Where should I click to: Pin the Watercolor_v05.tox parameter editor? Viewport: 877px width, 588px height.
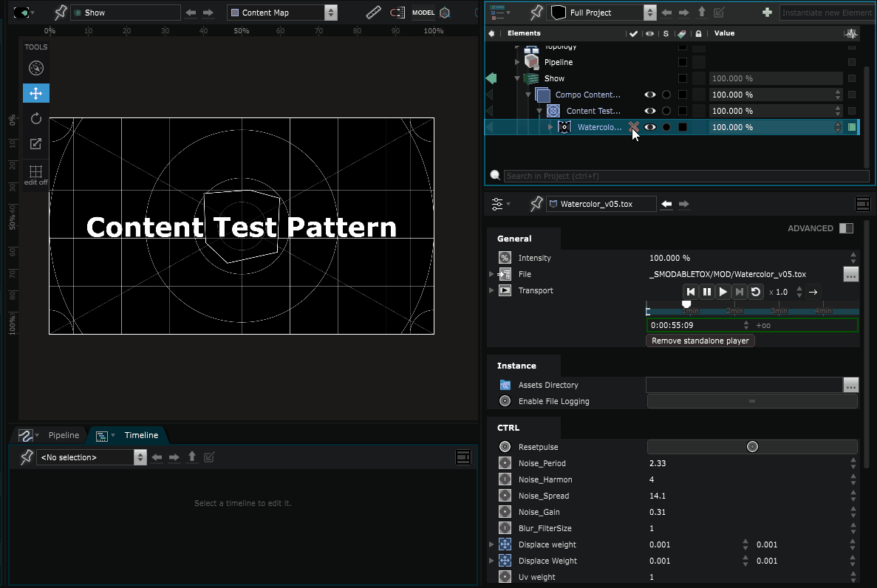(536, 204)
